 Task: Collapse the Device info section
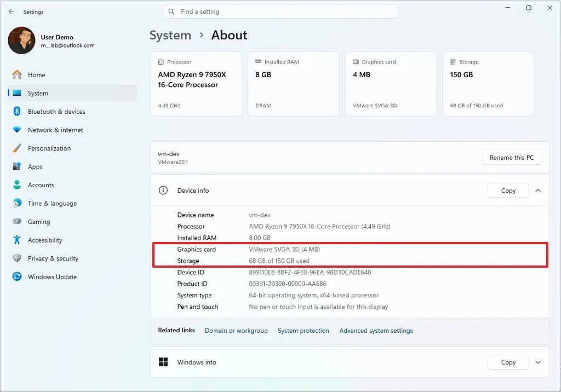(x=538, y=191)
